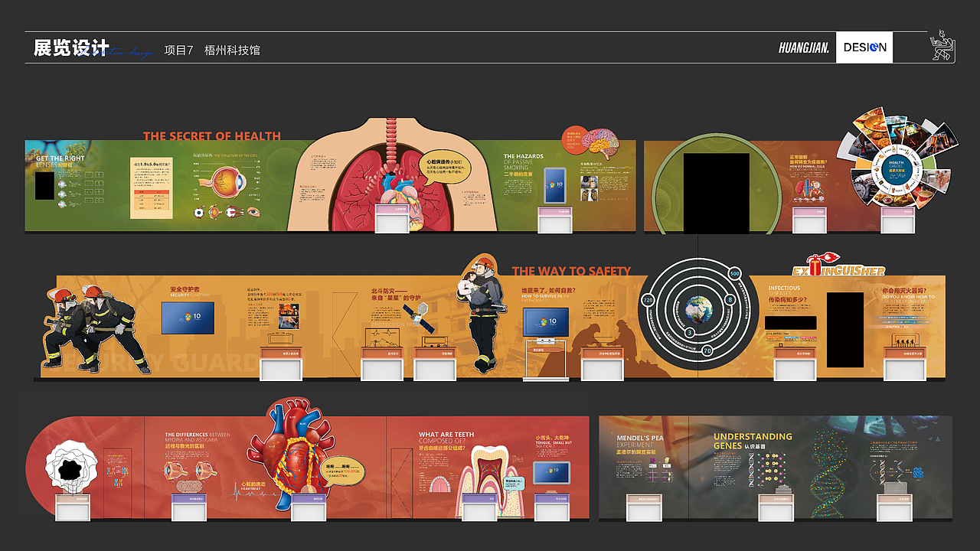
Task: Select the 展览设计 title
Action: (71, 47)
